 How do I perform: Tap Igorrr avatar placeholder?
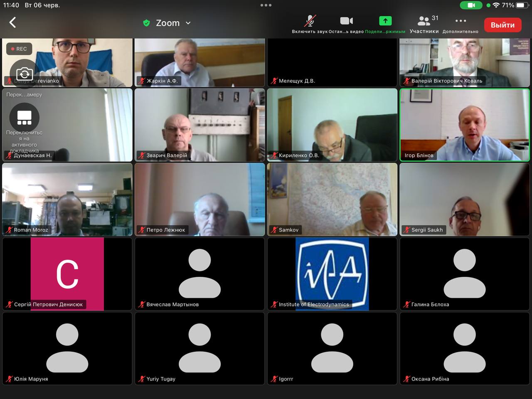pos(332,348)
